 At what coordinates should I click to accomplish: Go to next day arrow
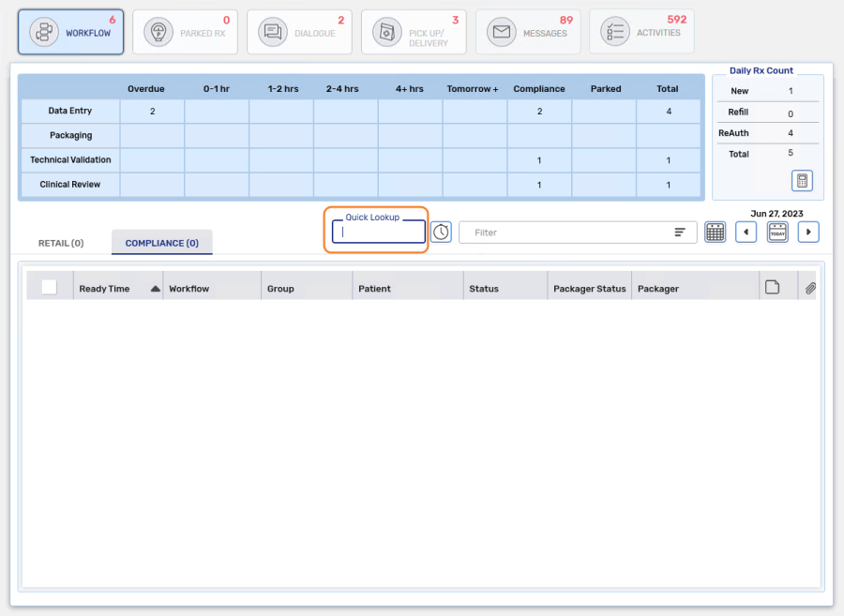808,232
